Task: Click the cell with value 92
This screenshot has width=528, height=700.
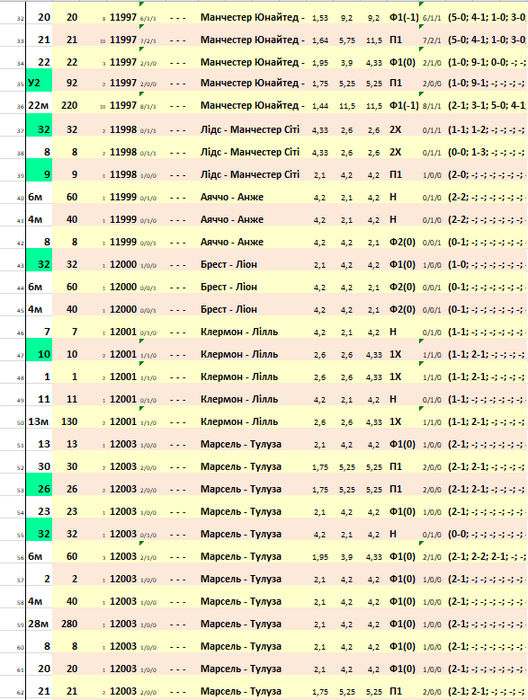Action: coord(72,83)
